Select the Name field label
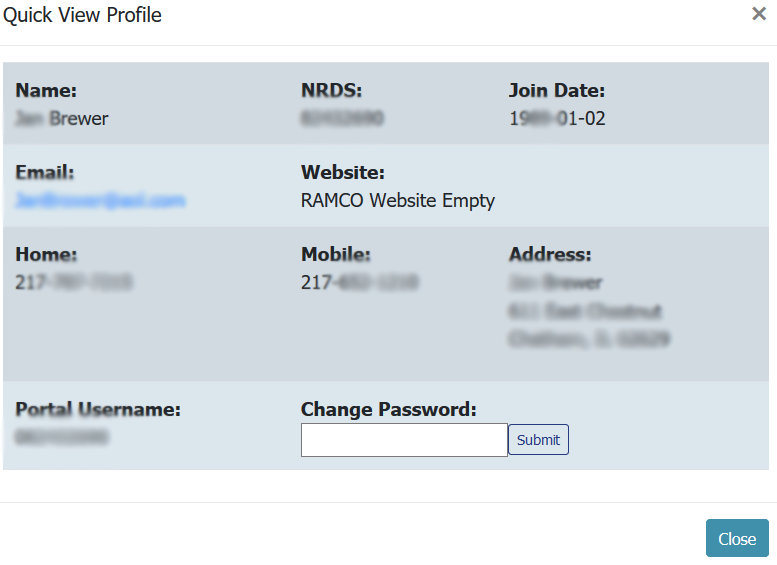The width and height of the screenshot is (777, 565). click(x=46, y=90)
